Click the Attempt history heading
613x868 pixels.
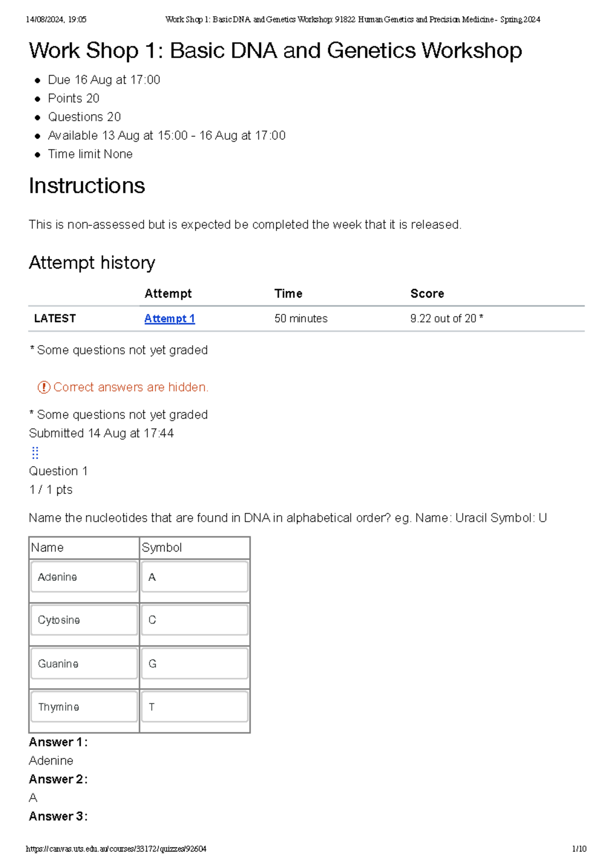click(x=92, y=263)
